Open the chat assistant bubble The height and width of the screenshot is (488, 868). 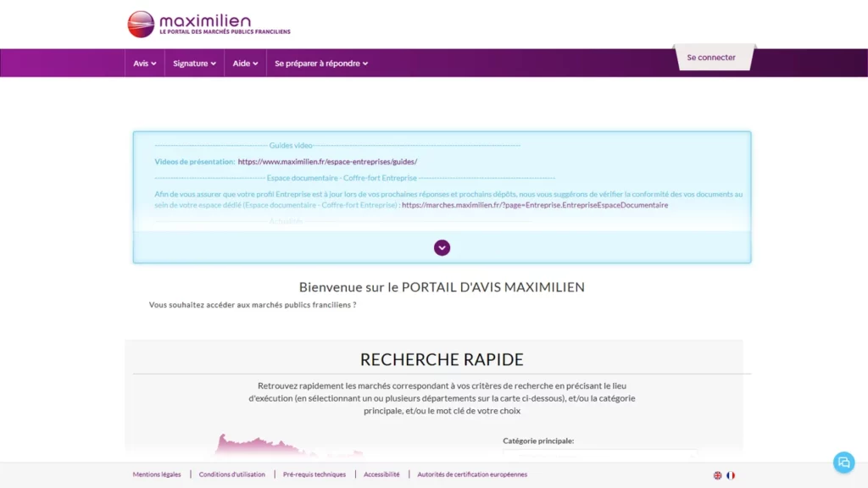[x=843, y=463]
